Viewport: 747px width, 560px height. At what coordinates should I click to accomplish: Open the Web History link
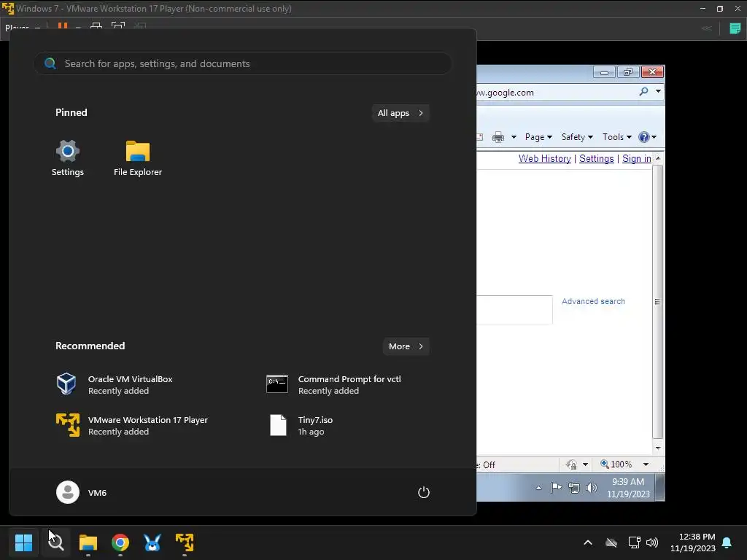pos(544,158)
